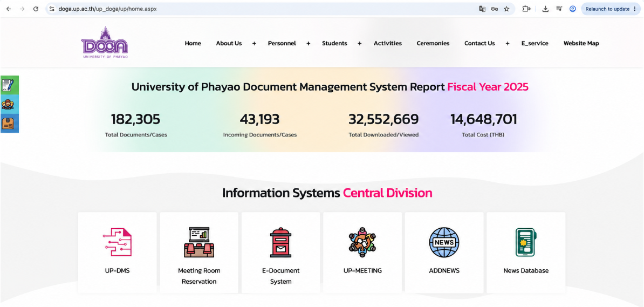This screenshot has height=307, width=644.
Task: Open the Meeting Room Reservation icon
Action: pos(199,242)
